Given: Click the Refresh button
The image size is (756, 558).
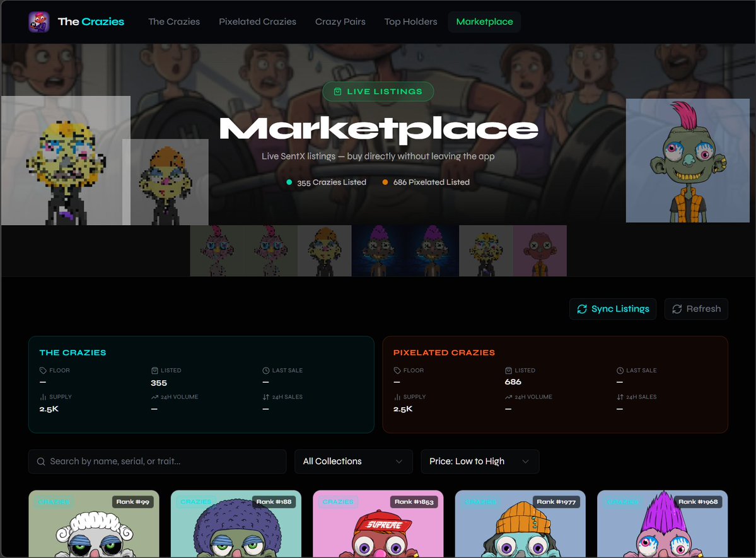Looking at the screenshot, I should click(696, 309).
